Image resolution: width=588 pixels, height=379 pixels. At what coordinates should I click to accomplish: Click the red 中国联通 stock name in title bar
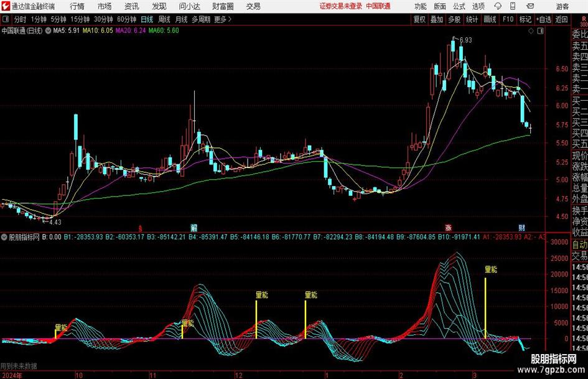(x=378, y=6)
